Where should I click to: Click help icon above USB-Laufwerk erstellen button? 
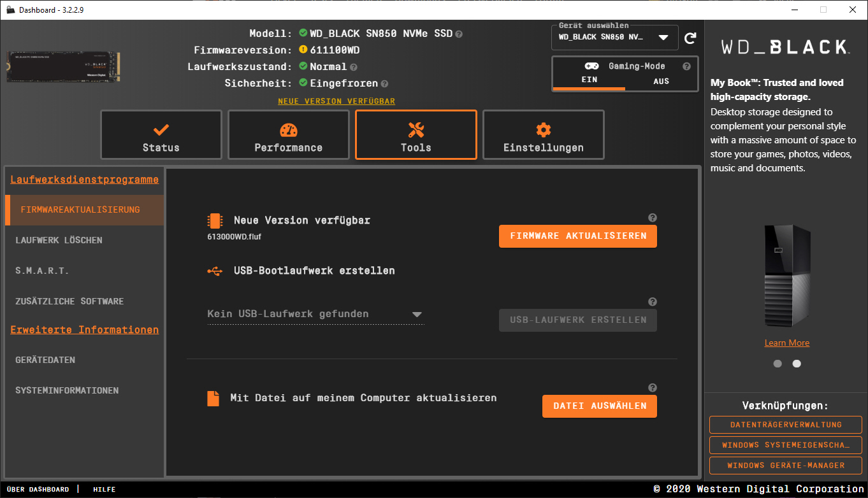click(653, 302)
